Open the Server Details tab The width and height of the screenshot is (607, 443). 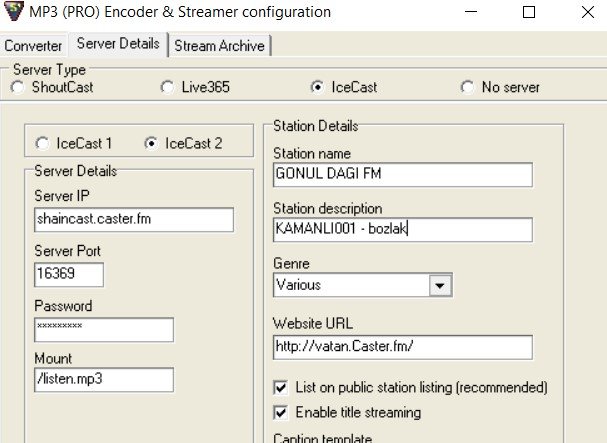click(118, 45)
